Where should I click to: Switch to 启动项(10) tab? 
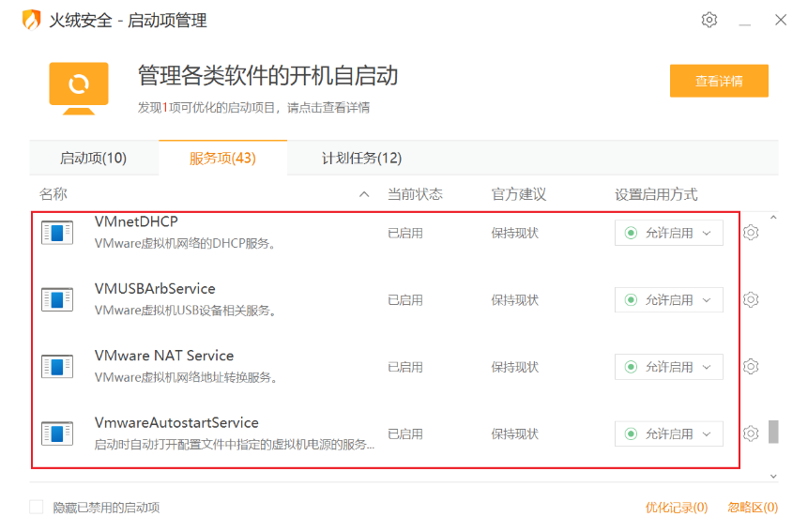pos(94,159)
